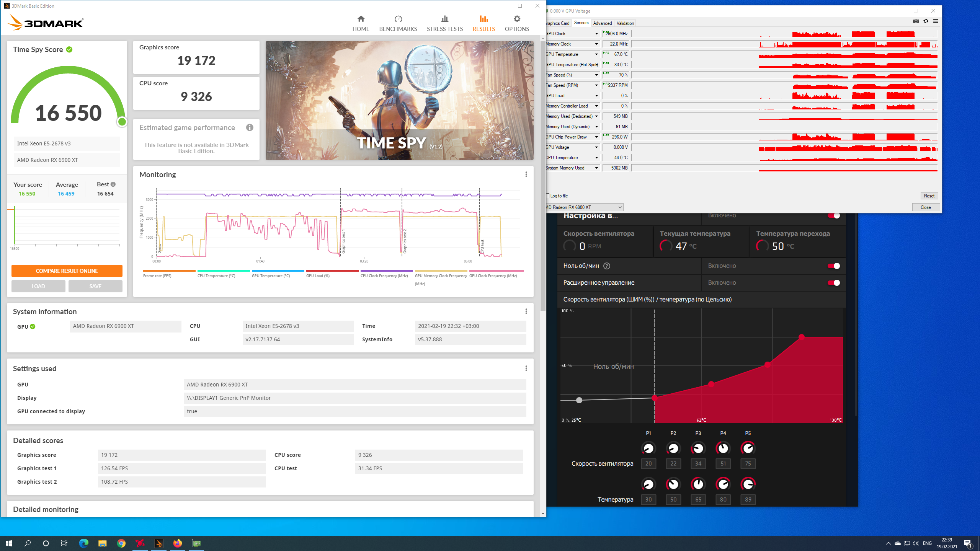
Task: Open the Monitoring panel three-dot menu
Action: pos(526,174)
